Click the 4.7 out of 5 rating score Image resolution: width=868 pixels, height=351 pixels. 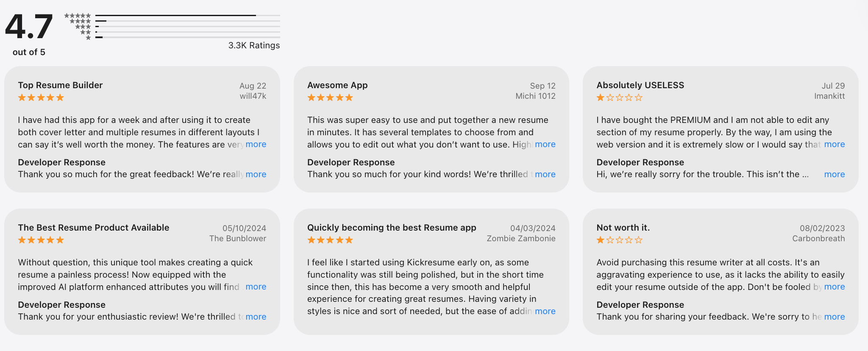(x=28, y=26)
